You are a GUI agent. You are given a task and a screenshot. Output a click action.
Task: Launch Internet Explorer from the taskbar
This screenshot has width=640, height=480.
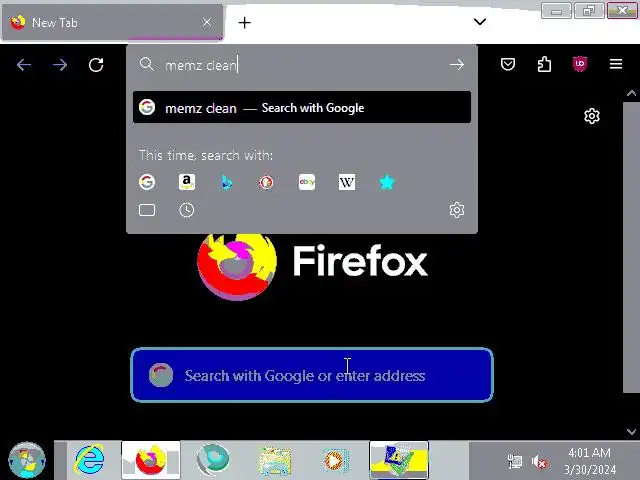pos(89,460)
